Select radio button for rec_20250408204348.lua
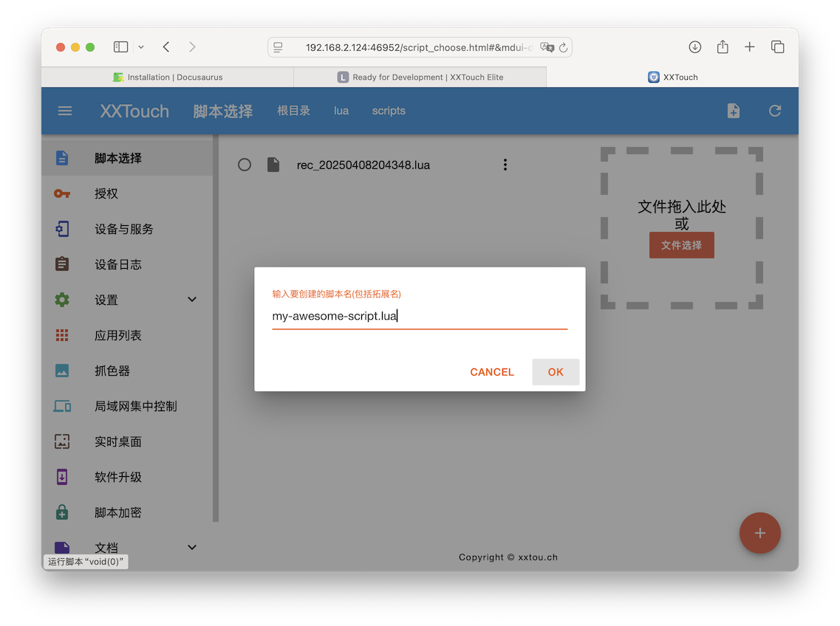This screenshot has width=840, height=626. tap(245, 165)
